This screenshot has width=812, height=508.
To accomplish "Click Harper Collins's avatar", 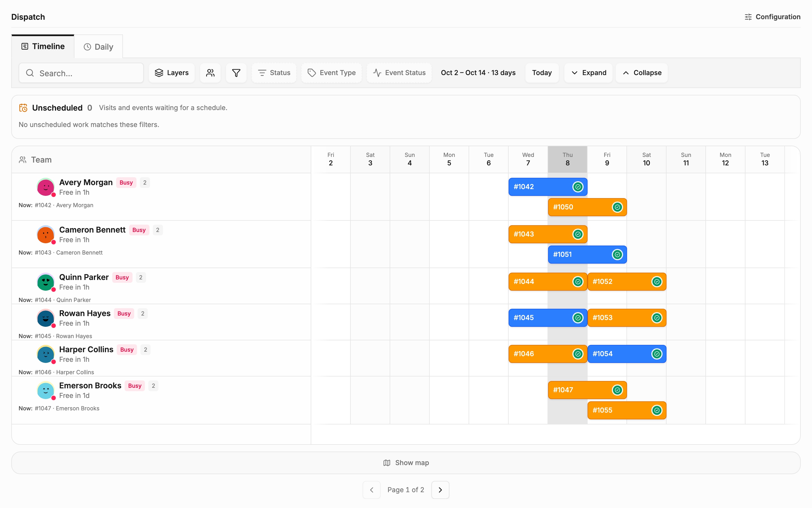I will (46, 354).
